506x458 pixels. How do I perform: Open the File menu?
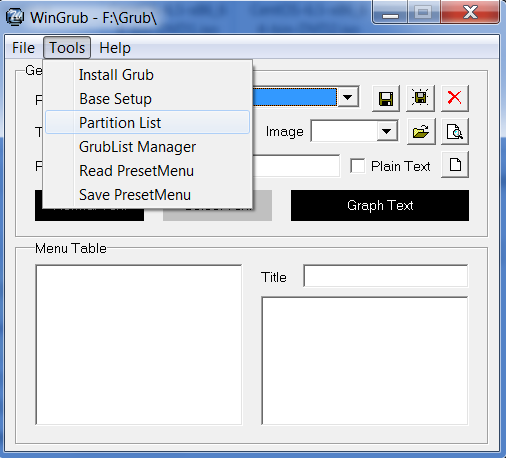(x=23, y=48)
